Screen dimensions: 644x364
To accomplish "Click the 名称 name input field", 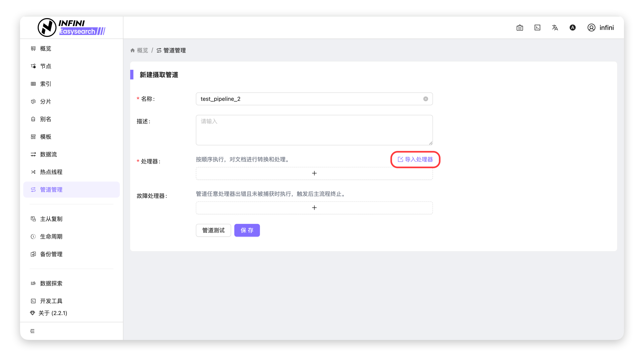I will [314, 99].
